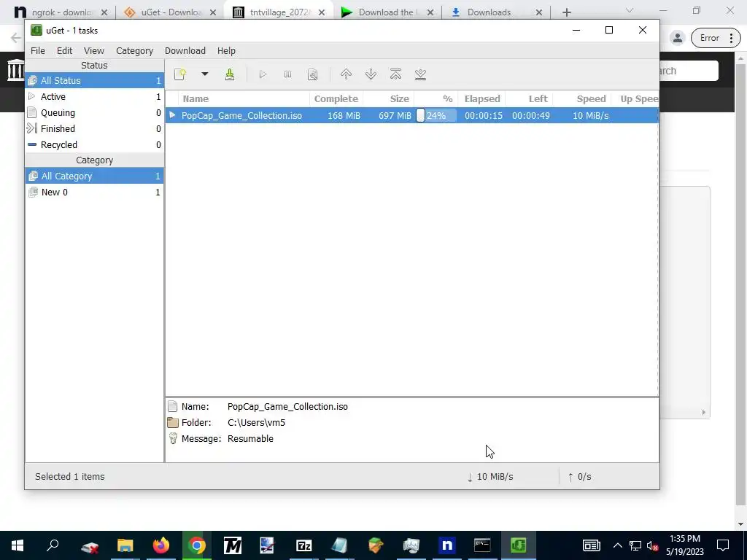The width and height of the screenshot is (747, 560).
Task: Open the Help menu
Action: [x=226, y=50]
